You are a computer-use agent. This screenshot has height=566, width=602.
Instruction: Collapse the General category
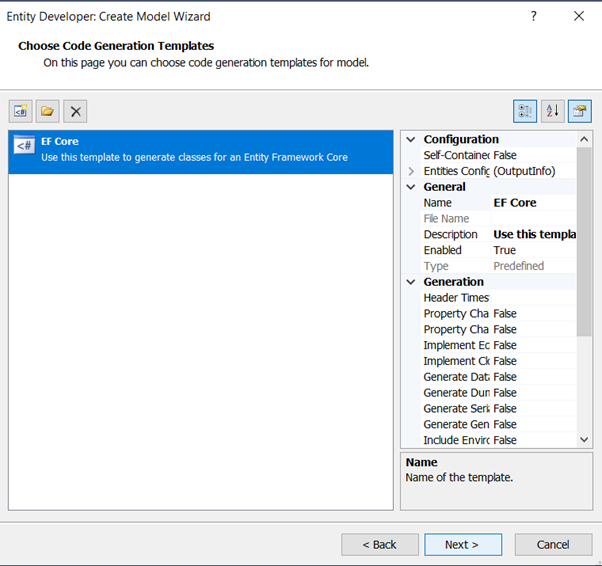(411, 187)
